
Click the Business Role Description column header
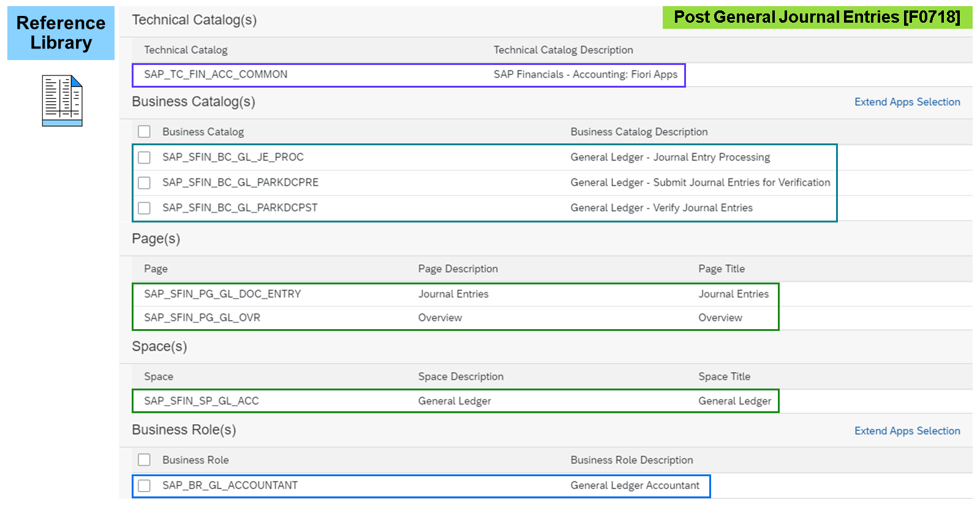[631, 460]
